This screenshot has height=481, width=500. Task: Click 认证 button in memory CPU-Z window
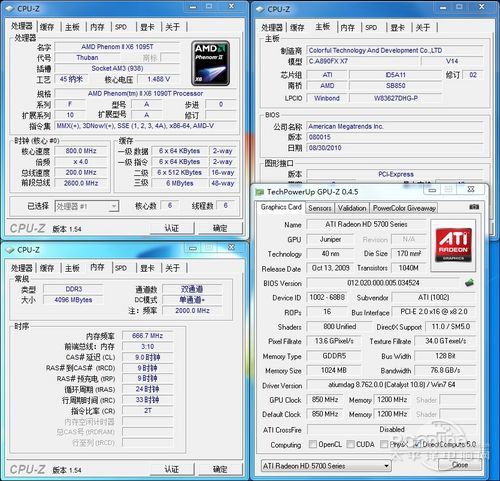pos(172,469)
